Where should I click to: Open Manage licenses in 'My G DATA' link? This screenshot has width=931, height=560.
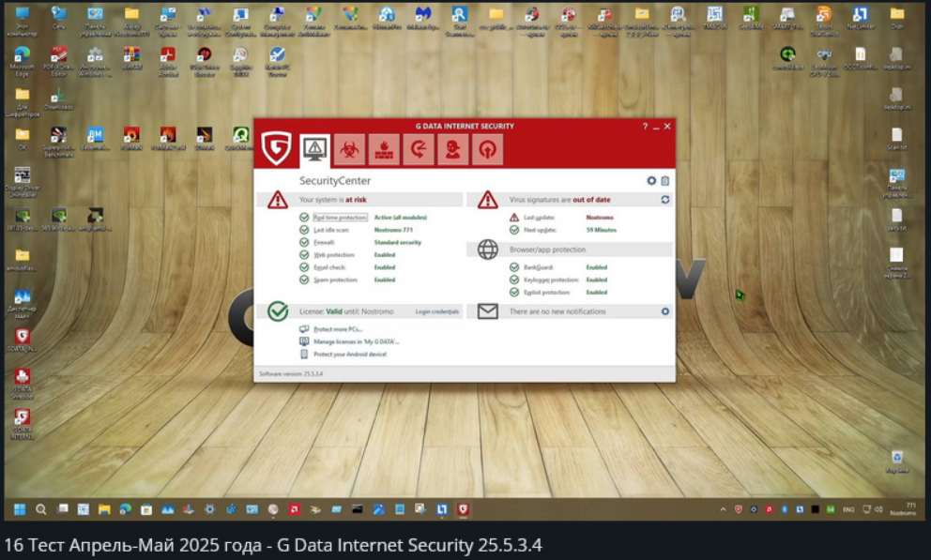coord(357,341)
